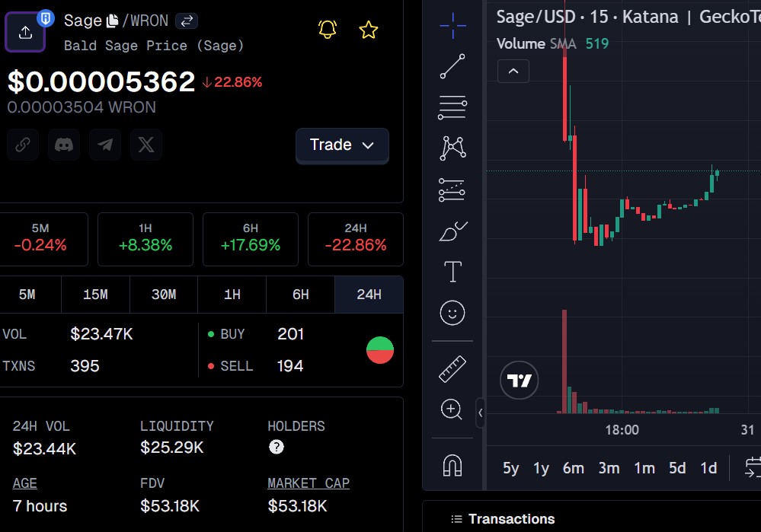Select the 6H stats tab
Image resolution: width=761 pixels, height=532 pixels.
[300, 295]
